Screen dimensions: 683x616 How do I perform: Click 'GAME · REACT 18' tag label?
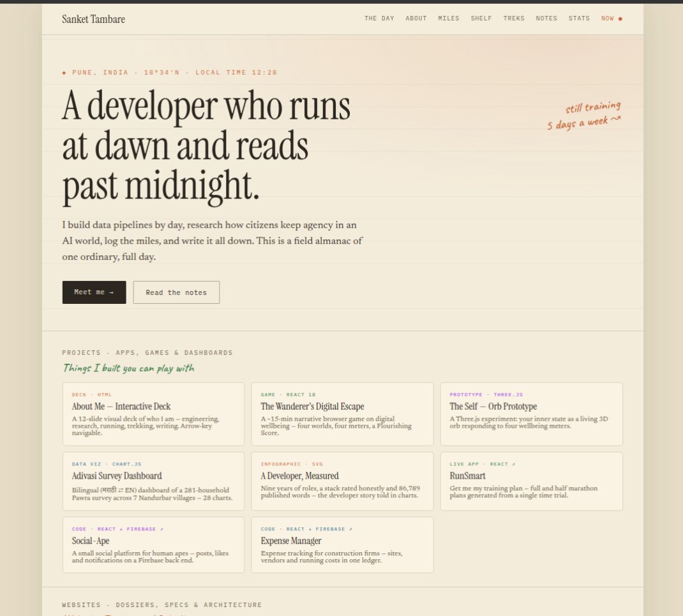tap(288, 394)
